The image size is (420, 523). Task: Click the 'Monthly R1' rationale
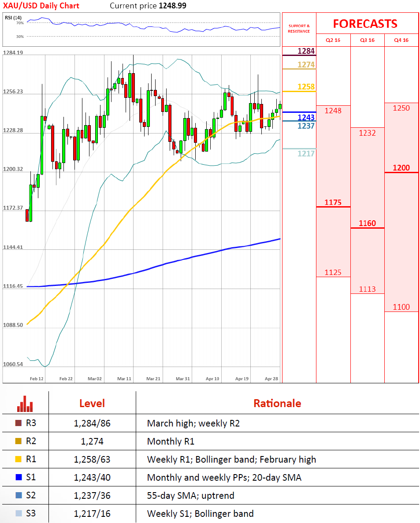click(x=171, y=441)
